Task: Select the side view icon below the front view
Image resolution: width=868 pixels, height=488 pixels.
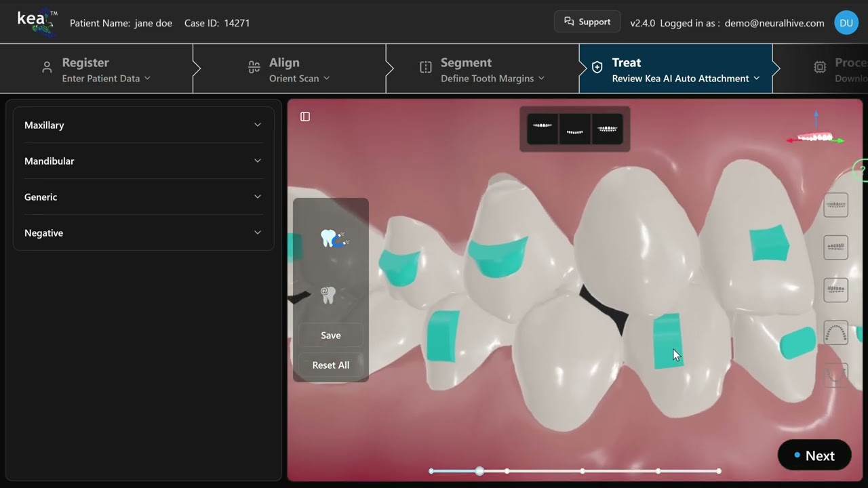Action: [835, 247]
